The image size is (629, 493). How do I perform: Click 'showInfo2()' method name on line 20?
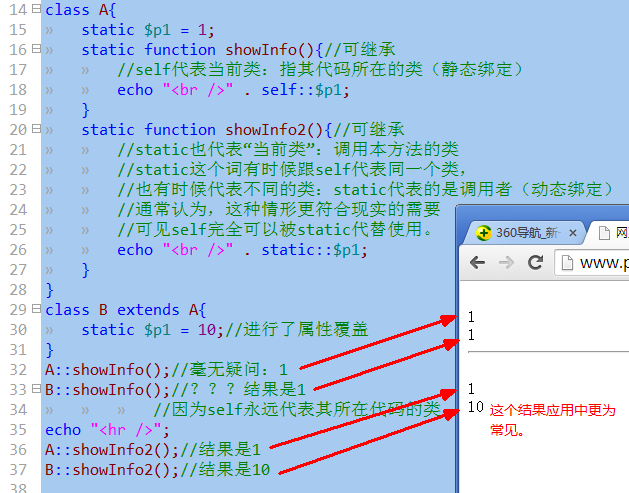274,130
